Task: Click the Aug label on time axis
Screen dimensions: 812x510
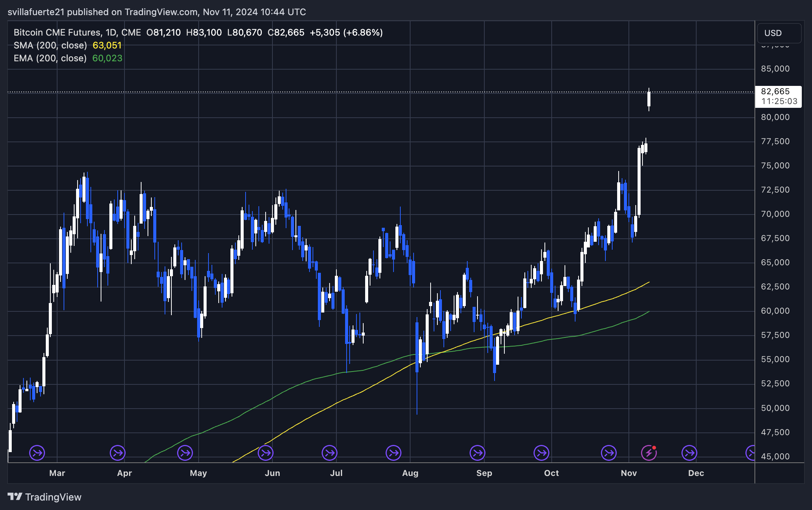Action: pos(410,473)
